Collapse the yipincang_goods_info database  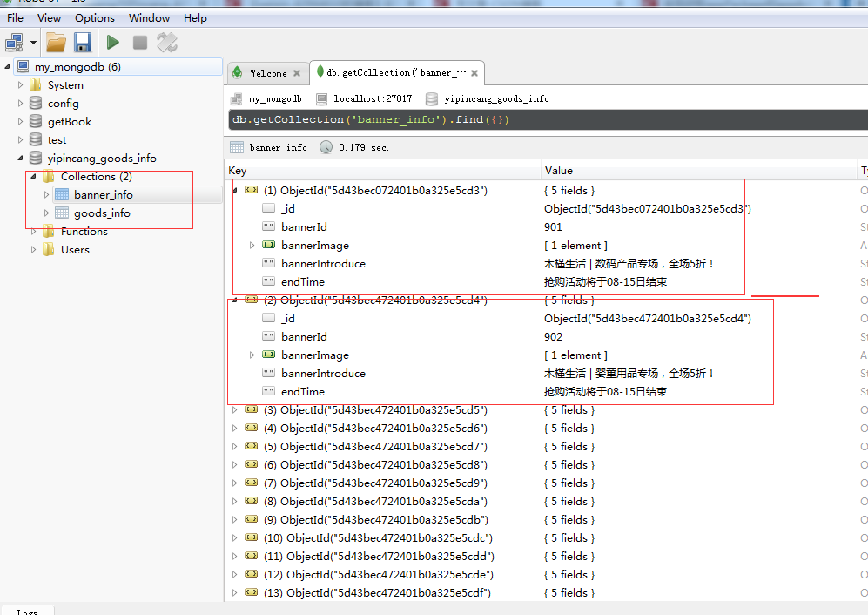click(21, 158)
